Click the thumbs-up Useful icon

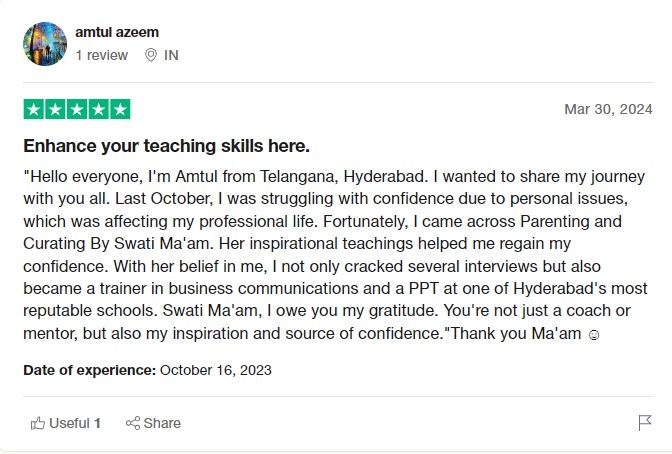pyautogui.click(x=38, y=423)
